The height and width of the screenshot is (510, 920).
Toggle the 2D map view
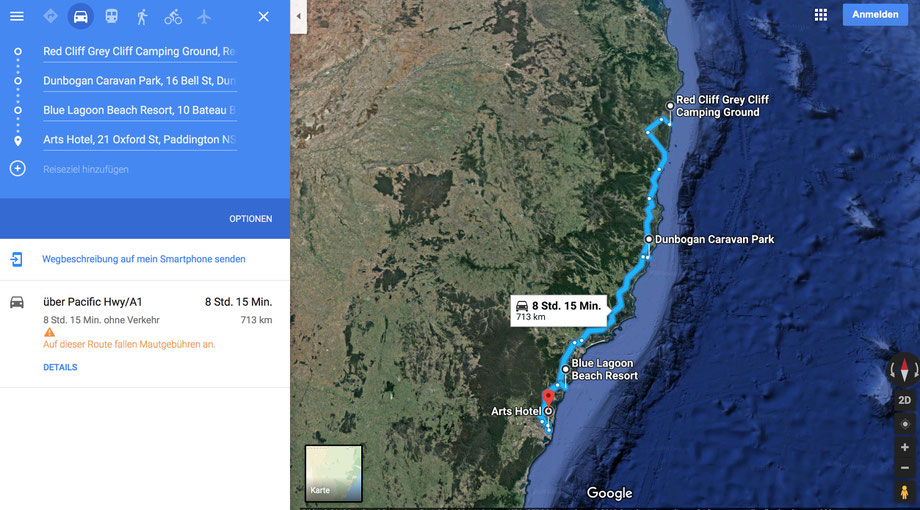904,400
